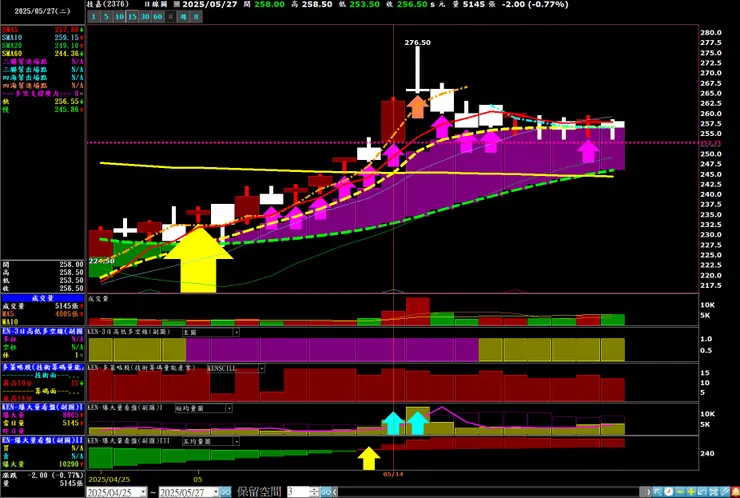Click the scrollbar left arrow
This screenshot has width=740, height=498.
pyautogui.click(x=335, y=492)
